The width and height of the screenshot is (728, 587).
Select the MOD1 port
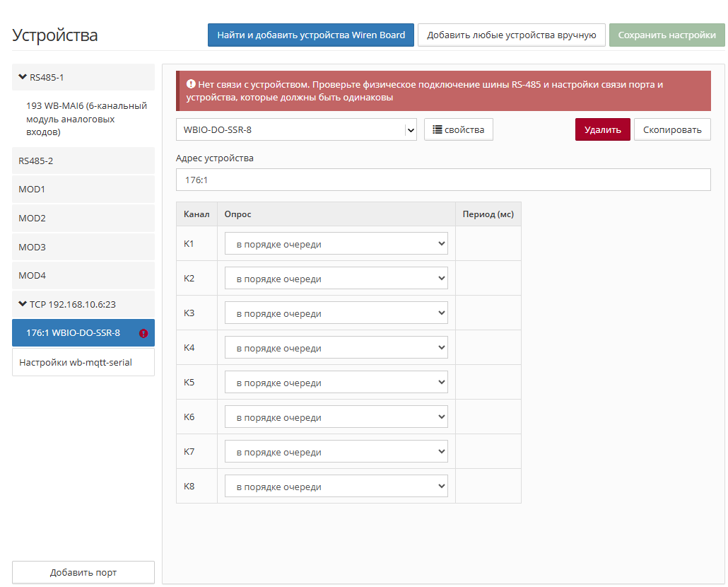(x=83, y=189)
